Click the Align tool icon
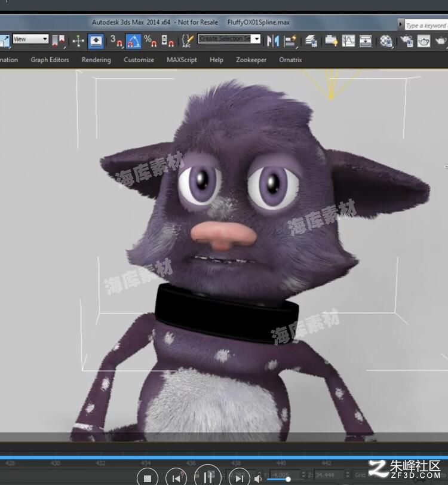The width and height of the screenshot is (448, 485). (290, 41)
